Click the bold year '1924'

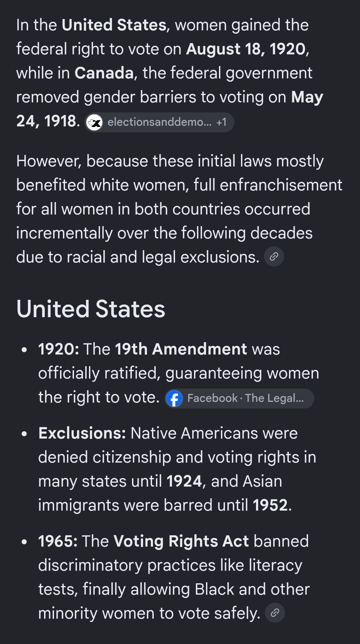(184, 481)
